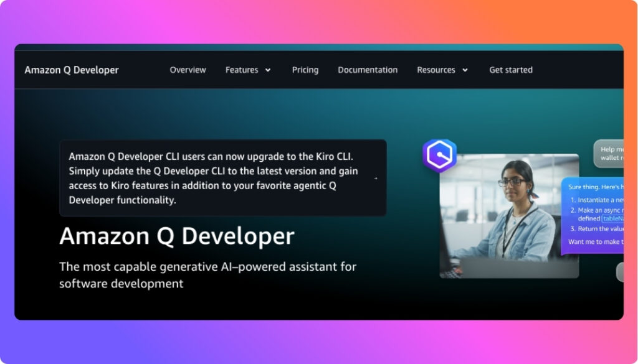
Task: Click the generative AI assistant tagline text
Action: click(207, 274)
